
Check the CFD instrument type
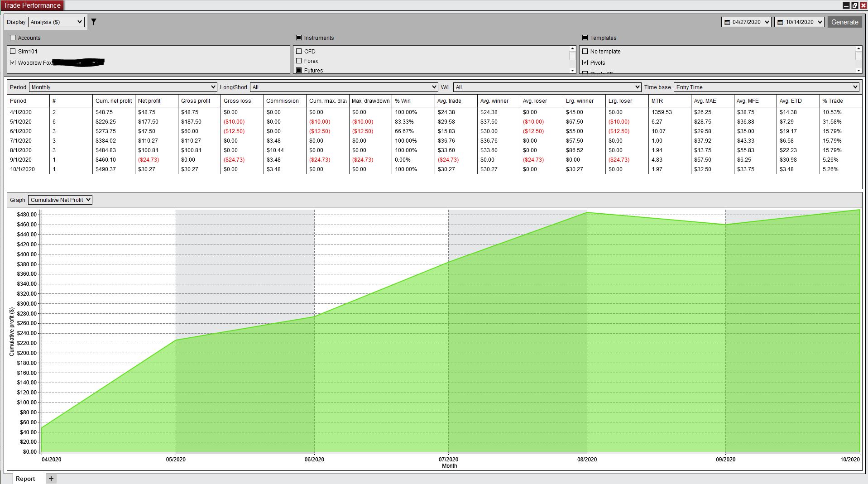click(299, 51)
